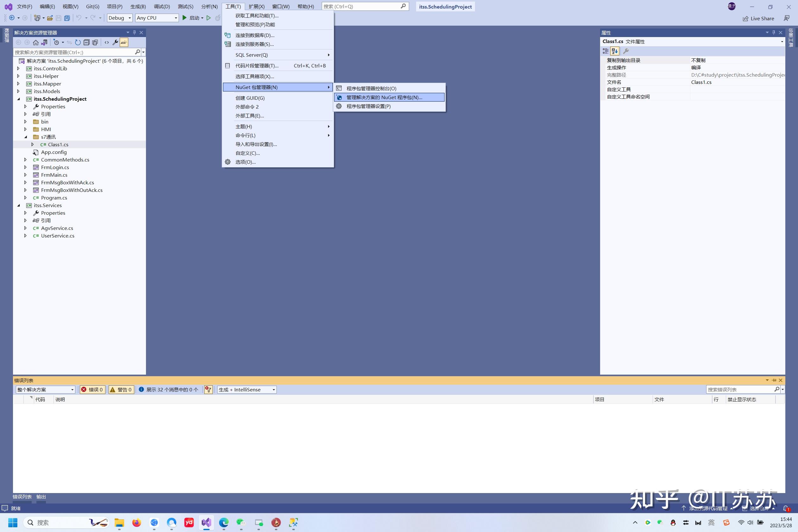Click the Show All Files icon
Viewport: 798px width, 532px height.
[x=95, y=42]
